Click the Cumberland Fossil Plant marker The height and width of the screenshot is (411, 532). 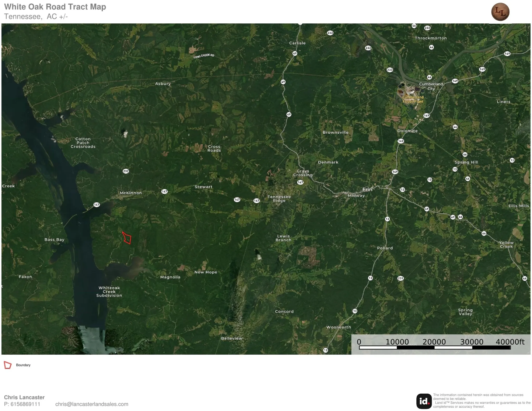point(413,99)
